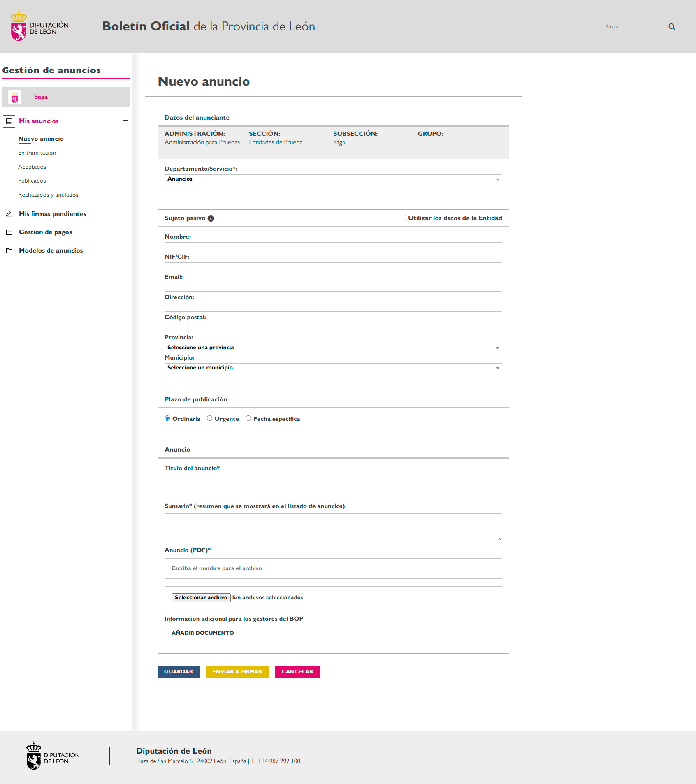Select the Urgente publication option

pos(210,418)
